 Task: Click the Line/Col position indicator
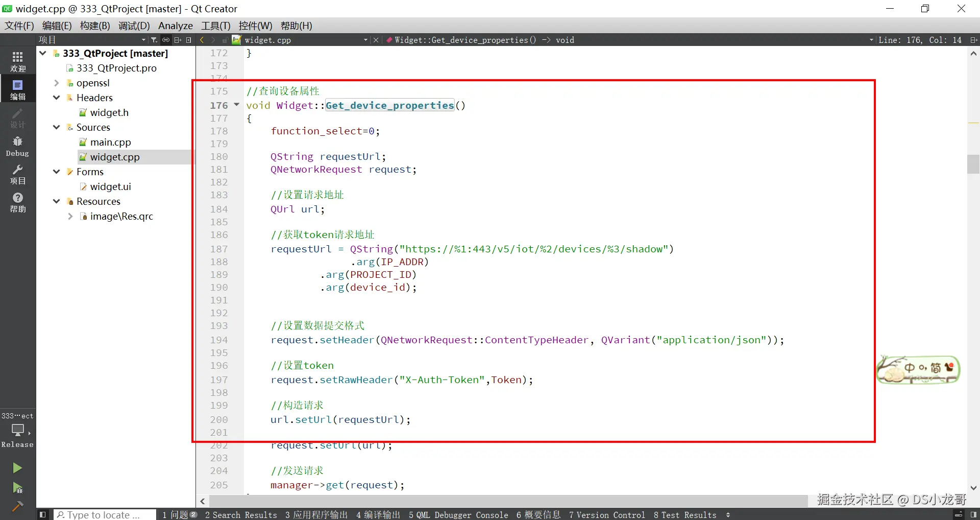[x=920, y=40]
